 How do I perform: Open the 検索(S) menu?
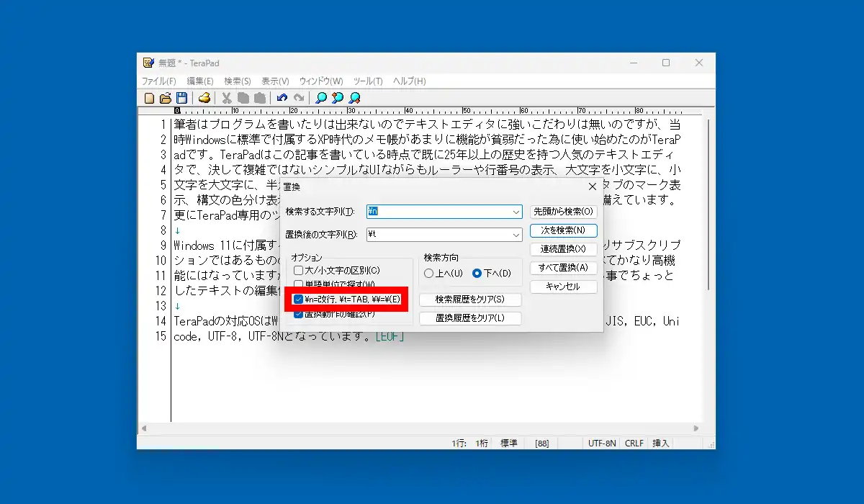238,81
